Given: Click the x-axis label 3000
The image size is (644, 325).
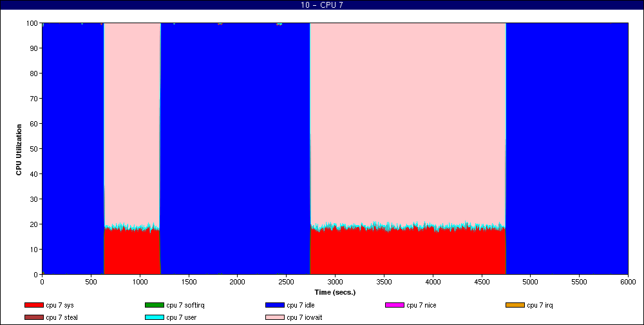Looking at the screenshot, I should 335,282.
